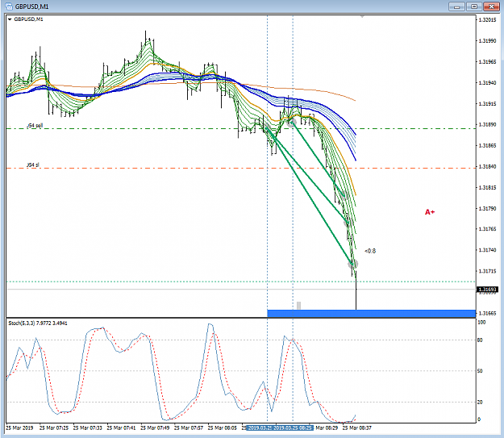Click highlighted date label '2019.03.25 08:25'
The image size is (504, 438).
(293, 428)
